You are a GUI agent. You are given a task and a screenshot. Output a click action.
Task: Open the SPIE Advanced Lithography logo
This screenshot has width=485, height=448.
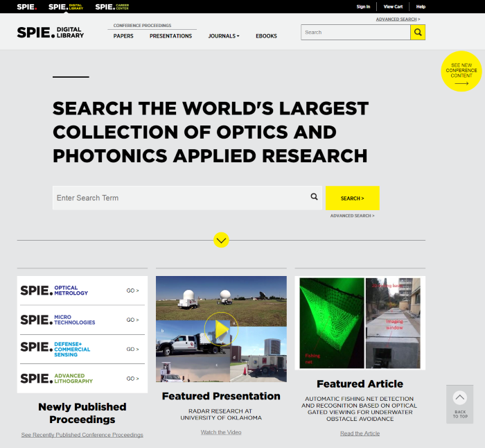(x=57, y=379)
